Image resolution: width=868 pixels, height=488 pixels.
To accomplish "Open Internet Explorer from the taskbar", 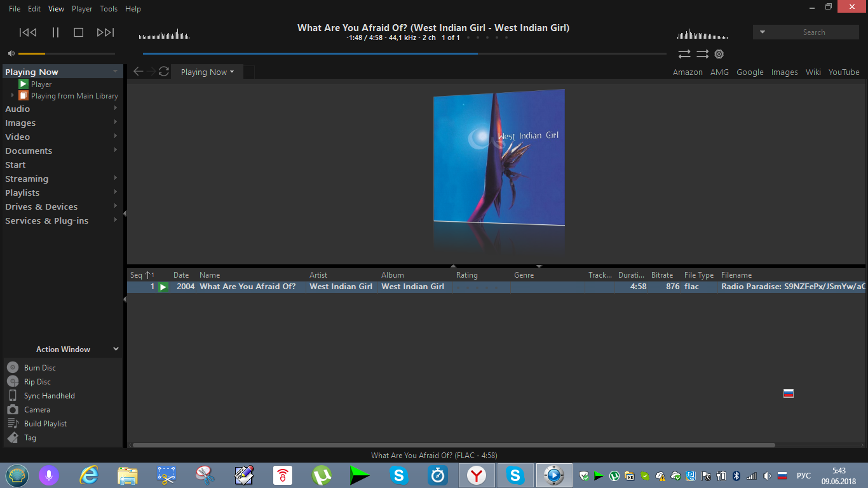I will pos(89,475).
